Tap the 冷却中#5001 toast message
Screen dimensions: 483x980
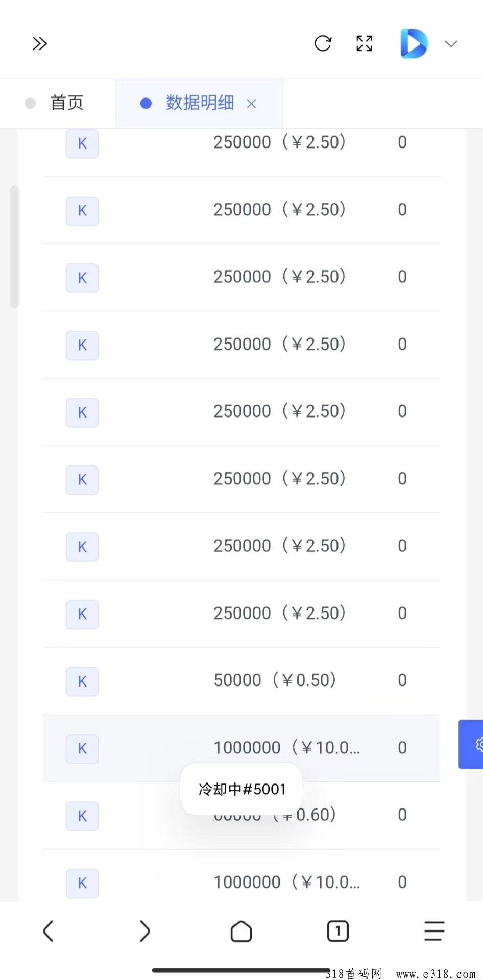[x=241, y=789]
